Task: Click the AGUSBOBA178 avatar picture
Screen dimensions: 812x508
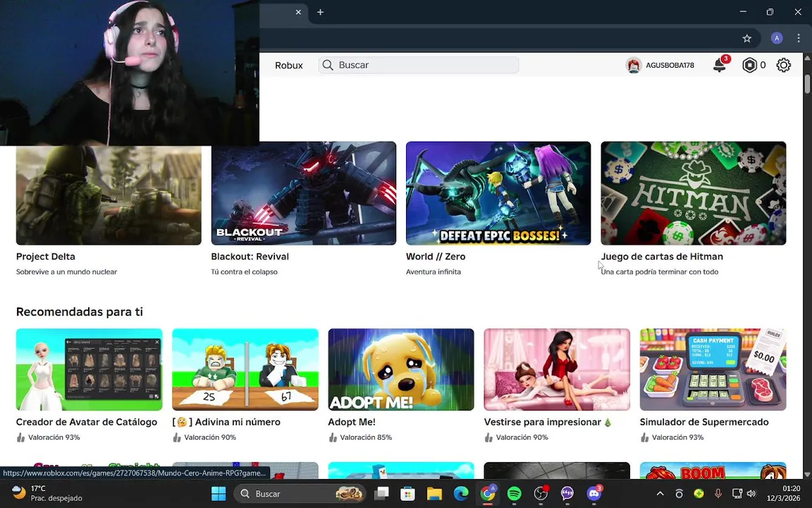Action: [634, 66]
